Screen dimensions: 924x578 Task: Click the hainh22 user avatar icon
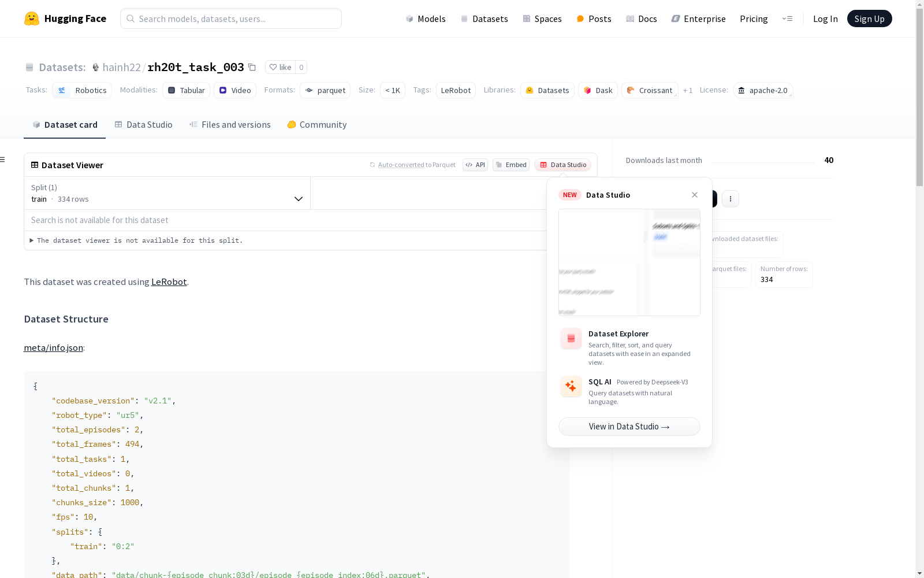(96, 67)
